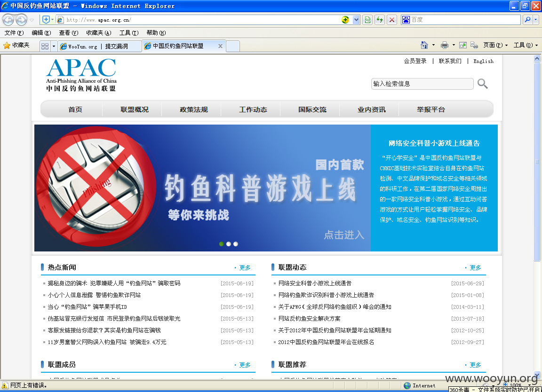Click the page error warning icon in status bar

5,385
